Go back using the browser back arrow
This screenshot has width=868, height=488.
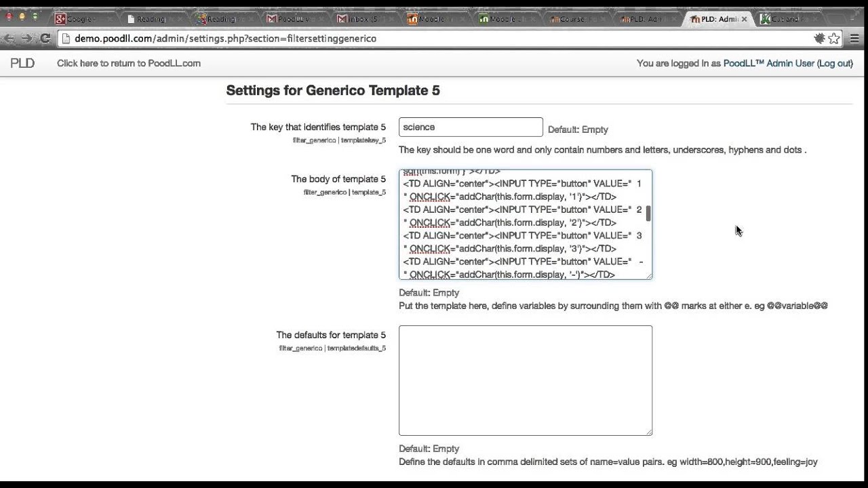tap(9, 39)
